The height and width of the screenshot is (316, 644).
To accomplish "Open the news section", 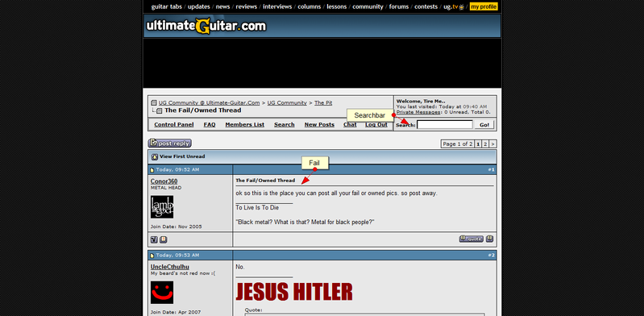I will point(223,6).
